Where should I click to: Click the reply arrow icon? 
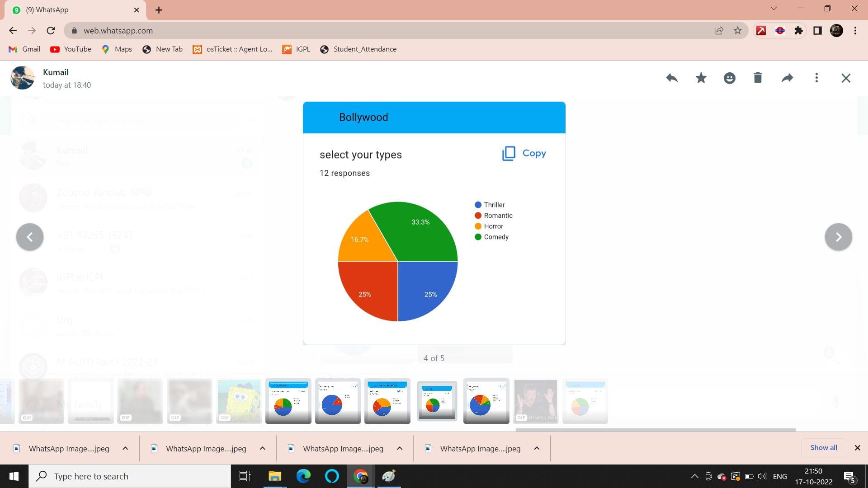pos(672,78)
